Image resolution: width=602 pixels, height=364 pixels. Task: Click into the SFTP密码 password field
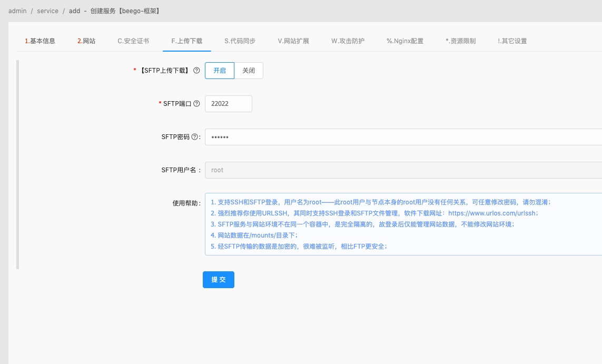(x=403, y=137)
